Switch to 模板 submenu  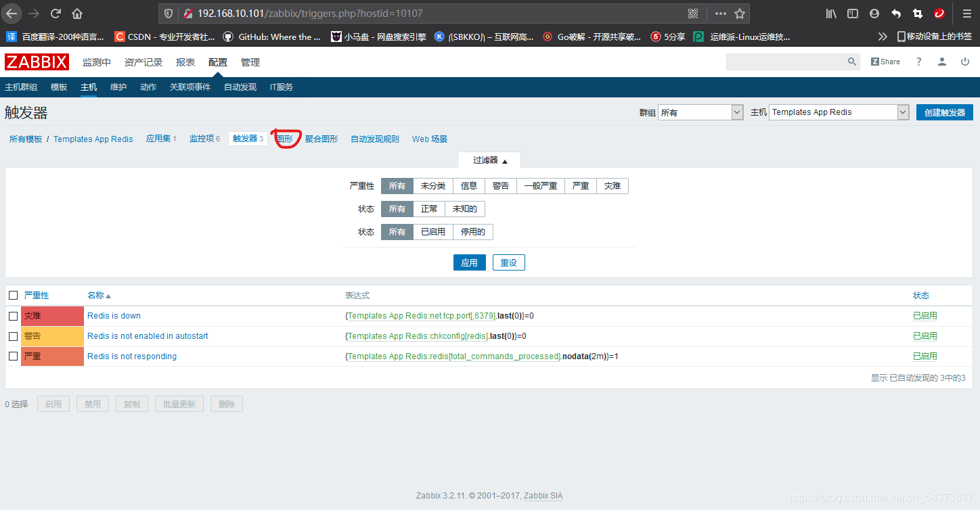click(x=59, y=87)
